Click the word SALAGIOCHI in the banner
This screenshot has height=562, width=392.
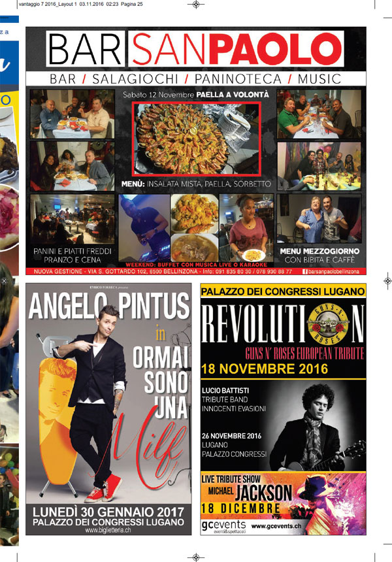(x=135, y=79)
